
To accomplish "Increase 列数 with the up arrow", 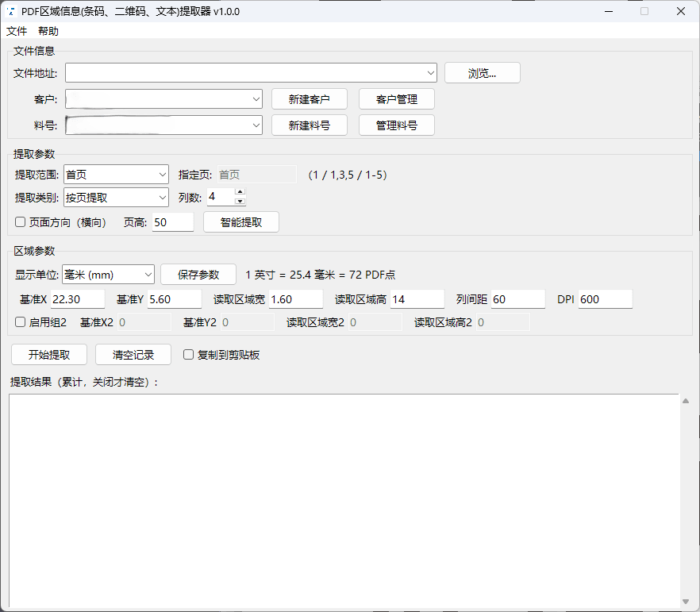I will [x=240, y=192].
